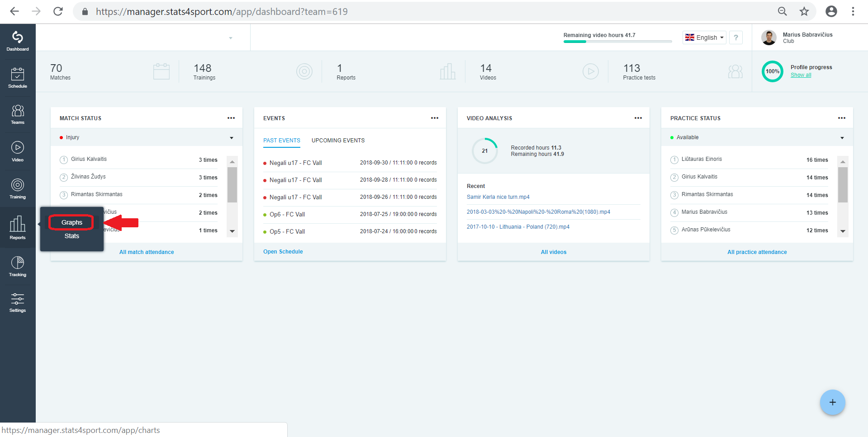Select the Tracking sidebar icon
The width and height of the screenshot is (868, 437).
coord(18,266)
